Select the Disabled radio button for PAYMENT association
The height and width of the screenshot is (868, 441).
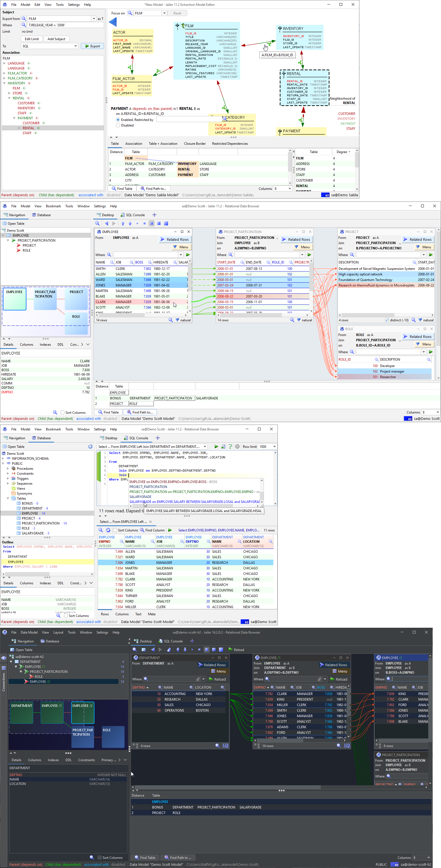coord(118,125)
